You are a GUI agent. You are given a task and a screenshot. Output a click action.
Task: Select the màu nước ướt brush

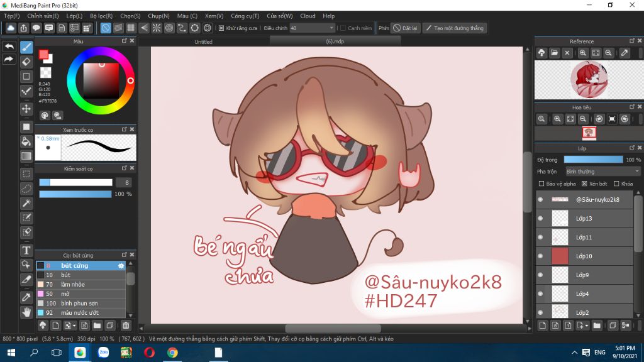click(81, 313)
